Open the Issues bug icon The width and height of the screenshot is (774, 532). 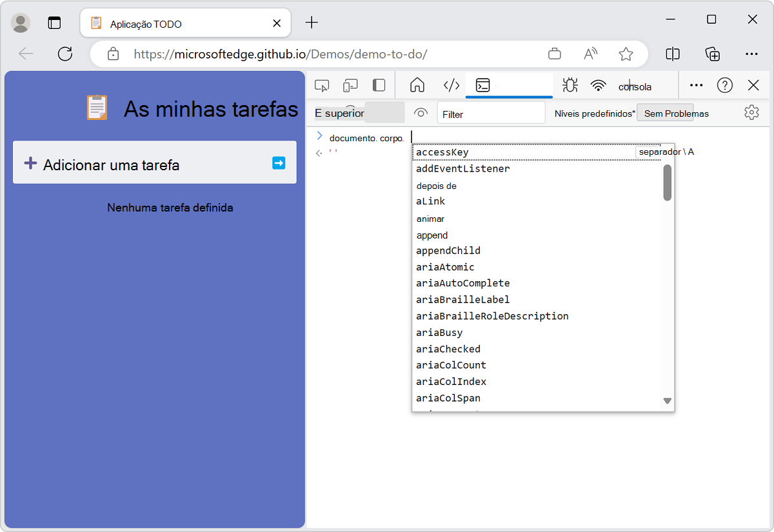click(570, 84)
